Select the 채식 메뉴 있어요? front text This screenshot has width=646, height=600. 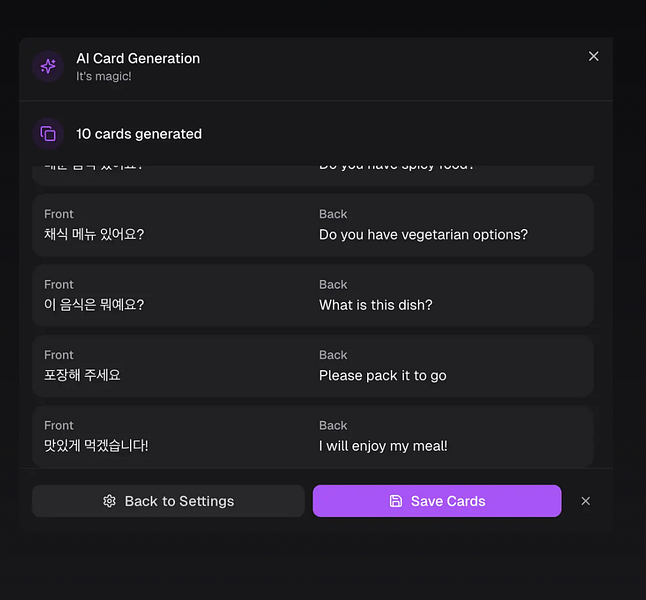coord(95,235)
